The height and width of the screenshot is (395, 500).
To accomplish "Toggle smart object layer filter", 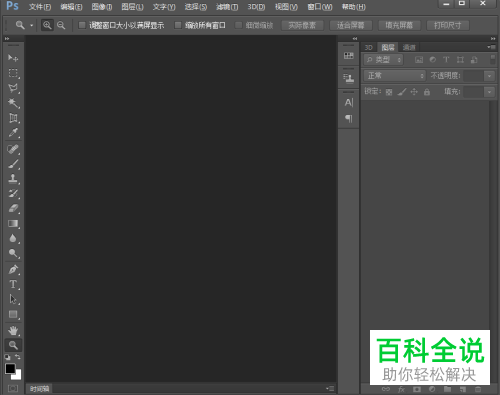I will (x=474, y=60).
